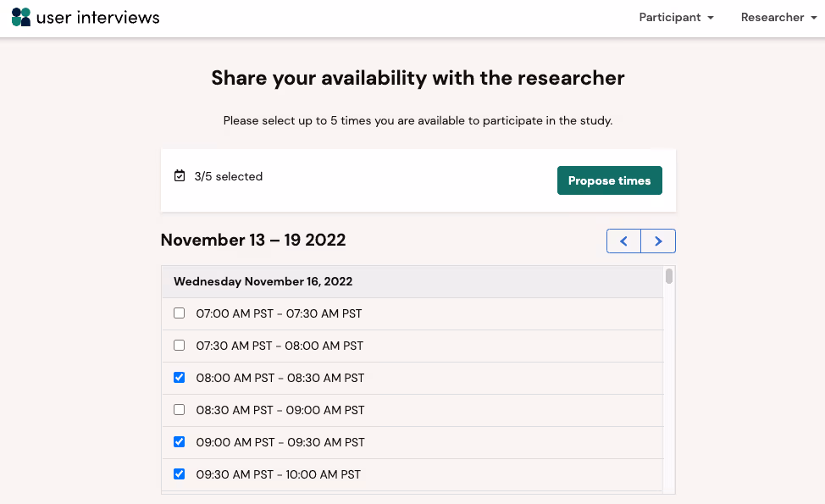The width and height of the screenshot is (825, 504).
Task: Go to next week with right chevron
Action: pos(658,241)
